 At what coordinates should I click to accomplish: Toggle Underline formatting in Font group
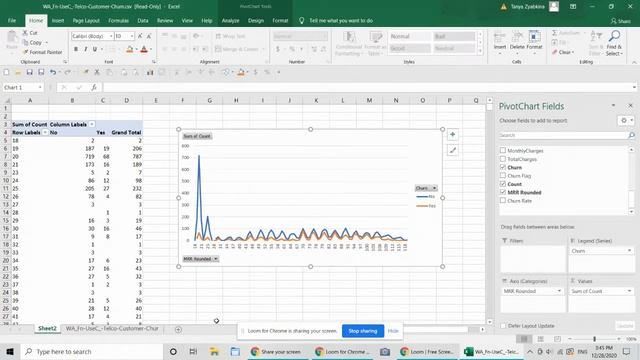tap(95, 49)
